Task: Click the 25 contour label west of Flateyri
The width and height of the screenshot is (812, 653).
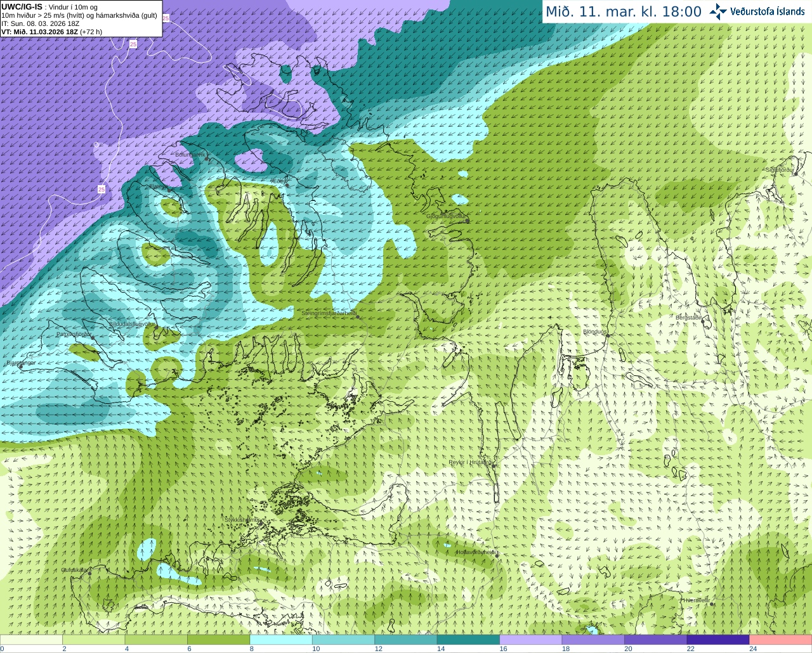Action: 101,189
